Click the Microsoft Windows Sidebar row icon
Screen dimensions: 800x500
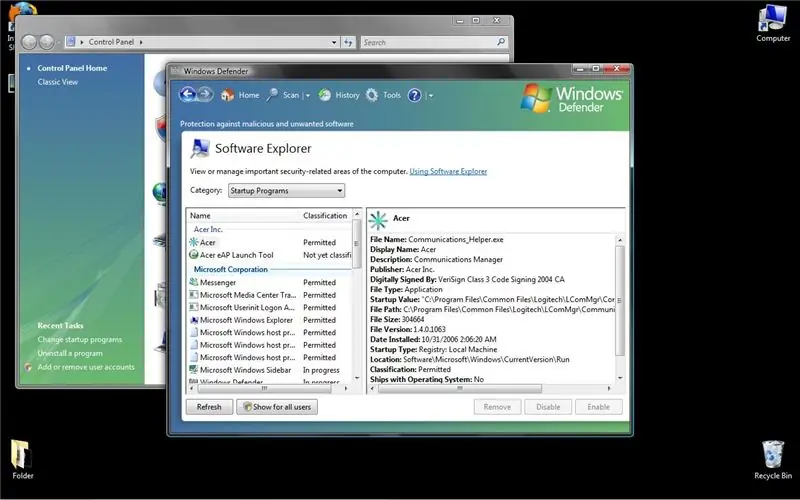click(194, 370)
